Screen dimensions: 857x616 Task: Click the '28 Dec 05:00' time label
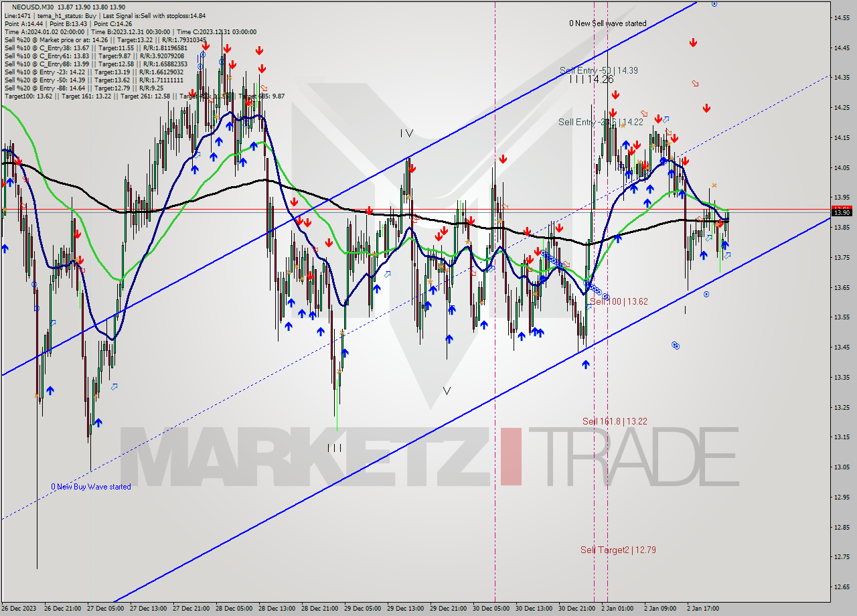click(234, 609)
